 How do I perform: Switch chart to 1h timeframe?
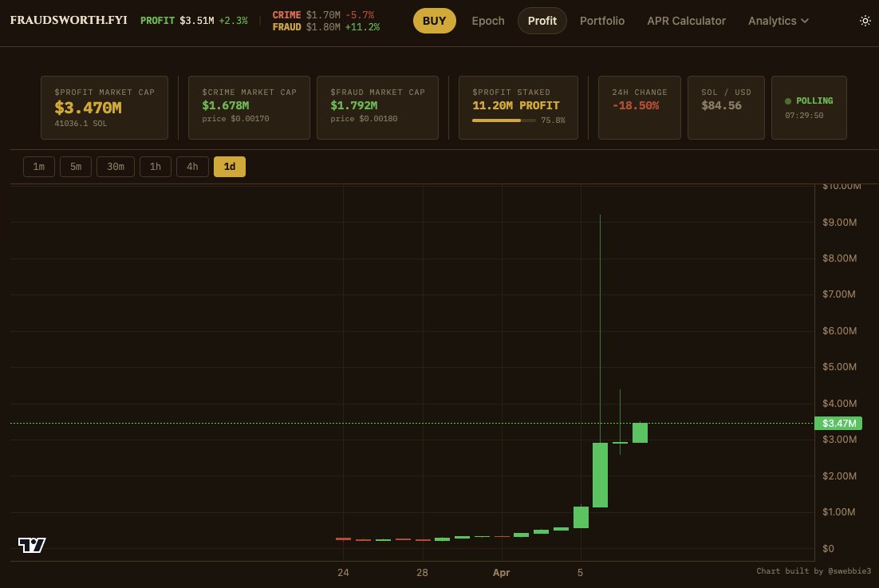[156, 167]
